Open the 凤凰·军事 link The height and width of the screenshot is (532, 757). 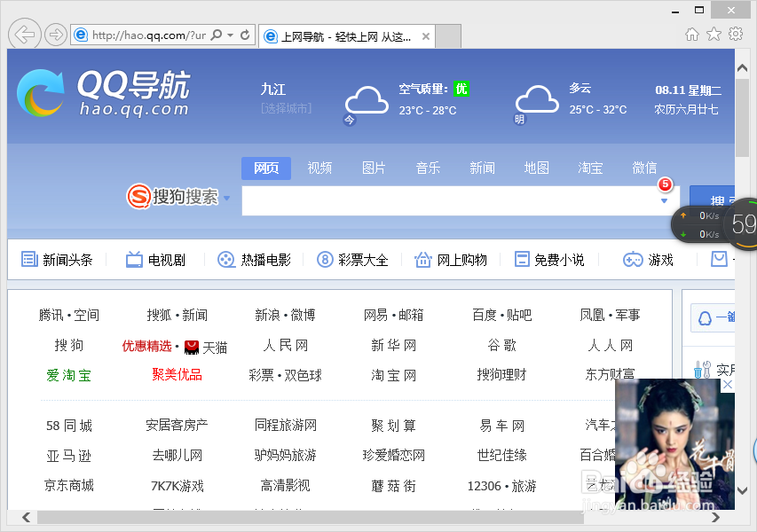[x=610, y=316]
